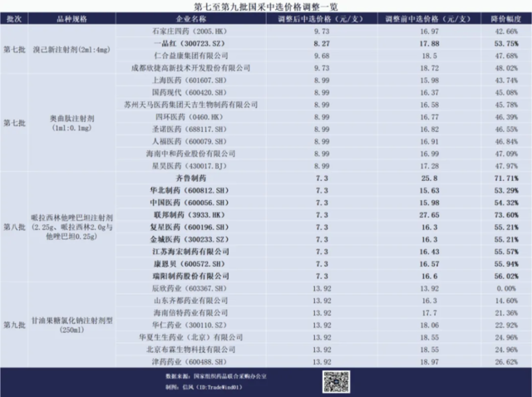
Task: Click the 25.8 pre-adjustment price
Action: (429, 178)
